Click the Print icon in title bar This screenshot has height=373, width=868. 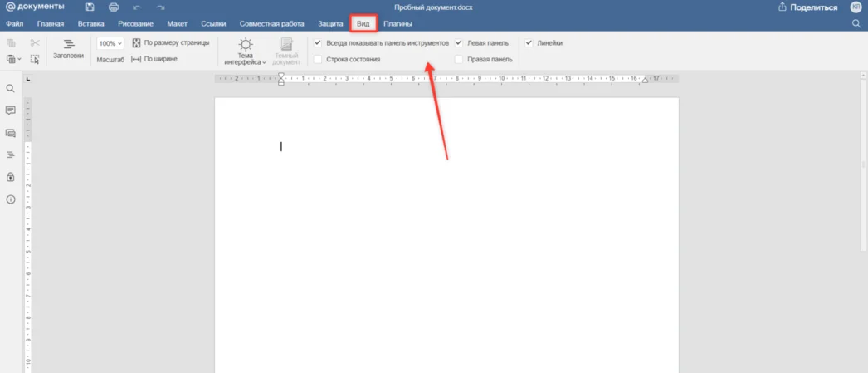click(x=114, y=7)
